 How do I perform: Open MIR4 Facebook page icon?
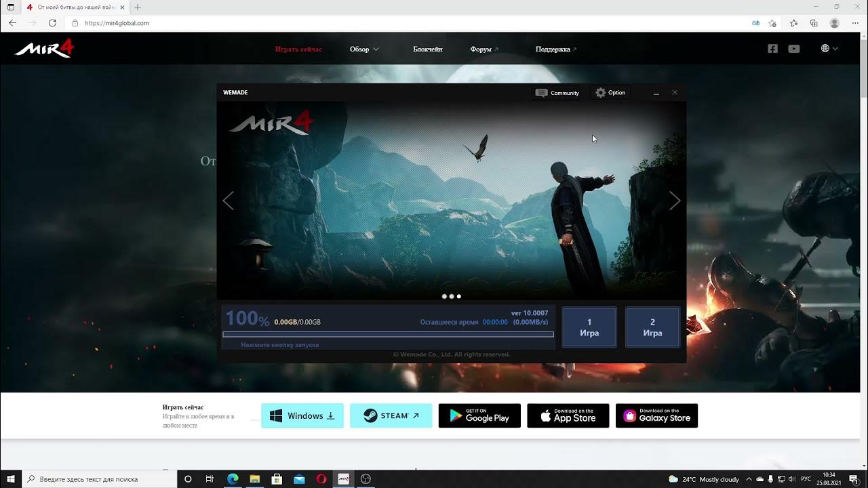772,49
